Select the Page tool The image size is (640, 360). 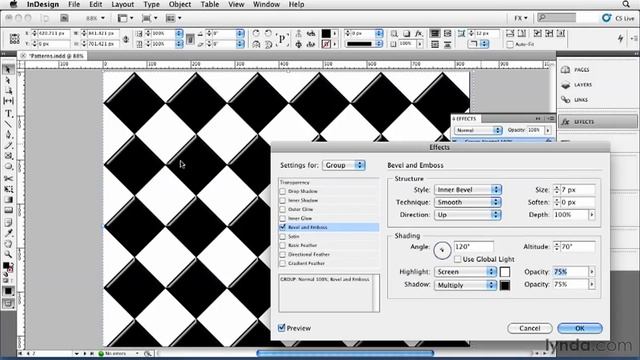point(8,91)
